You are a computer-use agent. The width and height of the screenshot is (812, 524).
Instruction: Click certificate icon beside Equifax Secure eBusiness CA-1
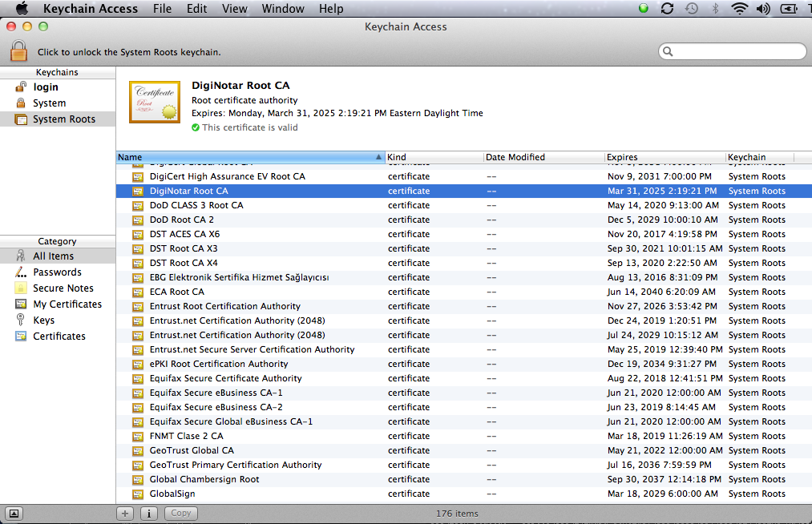[x=138, y=393]
